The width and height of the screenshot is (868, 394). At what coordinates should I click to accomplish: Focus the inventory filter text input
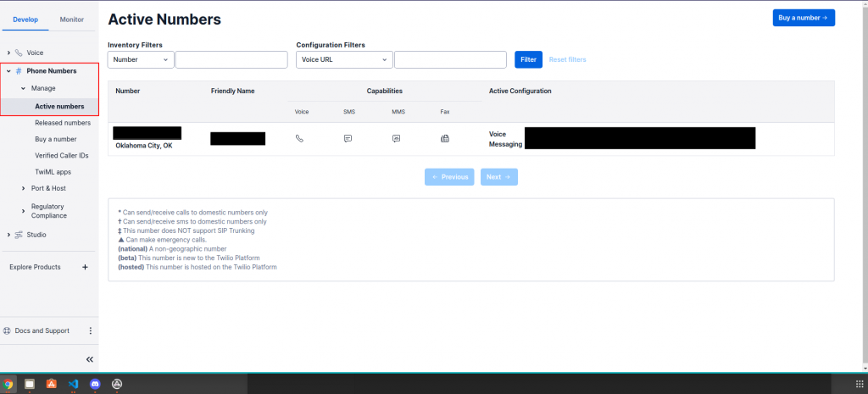click(x=231, y=60)
